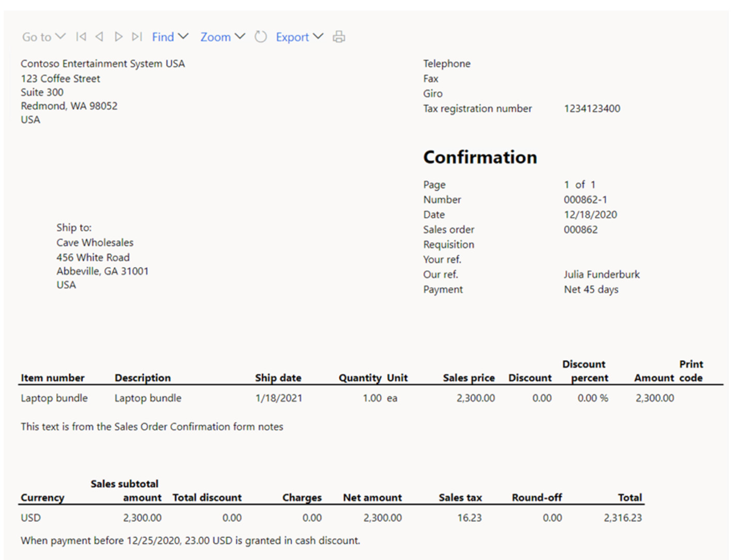
Task: Select the Cave Wholesales ship-to name
Action: pyautogui.click(x=95, y=242)
